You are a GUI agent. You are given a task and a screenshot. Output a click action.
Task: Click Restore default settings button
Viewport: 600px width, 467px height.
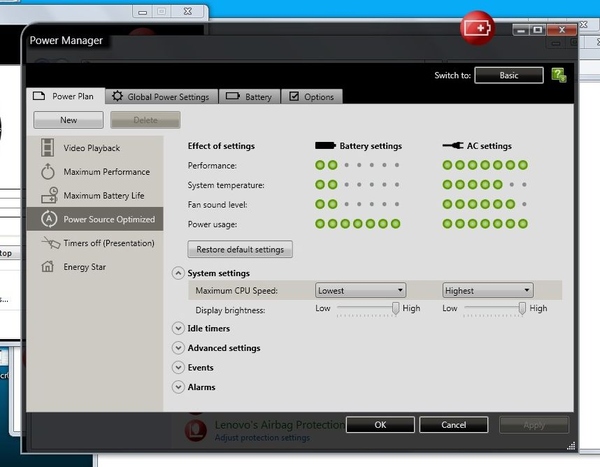[240, 249]
